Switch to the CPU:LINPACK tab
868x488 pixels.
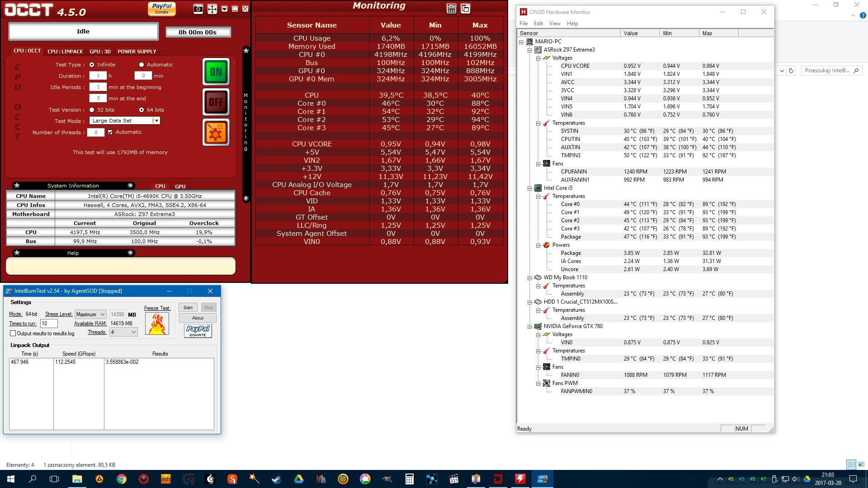click(x=65, y=51)
